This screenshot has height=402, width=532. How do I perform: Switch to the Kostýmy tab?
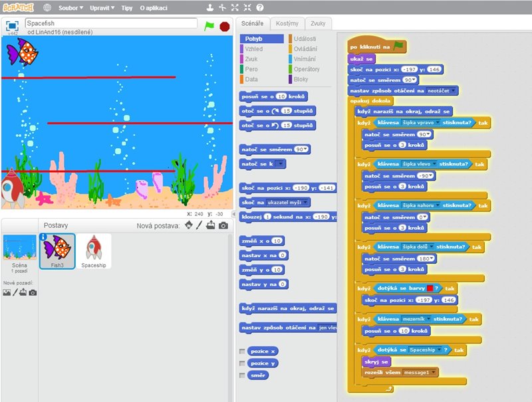287,23
